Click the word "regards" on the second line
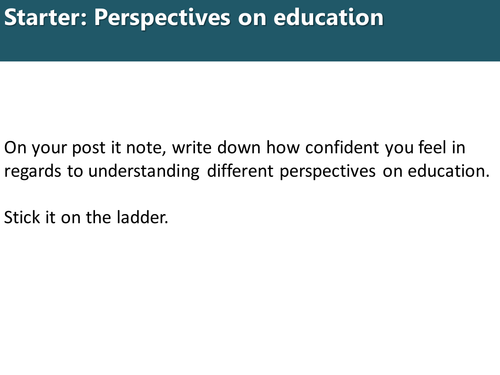Screen dimensions: 500x375 [x=33, y=172]
